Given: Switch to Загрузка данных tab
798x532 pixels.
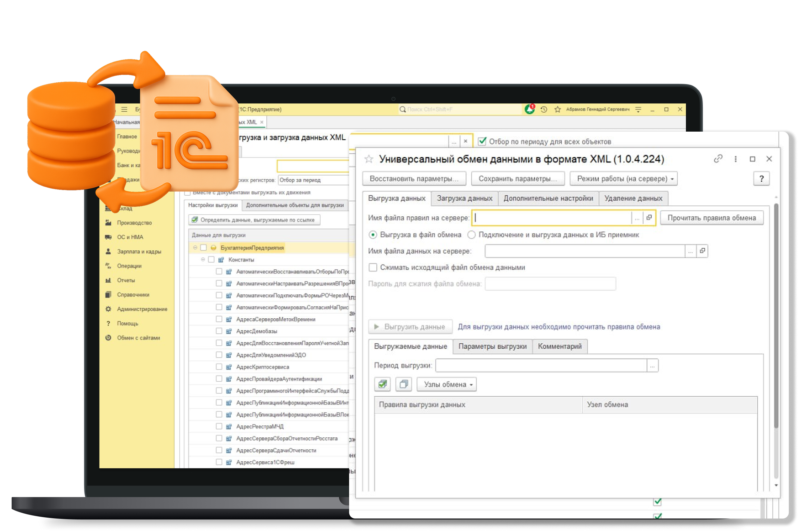Looking at the screenshot, I should pos(465,198).
